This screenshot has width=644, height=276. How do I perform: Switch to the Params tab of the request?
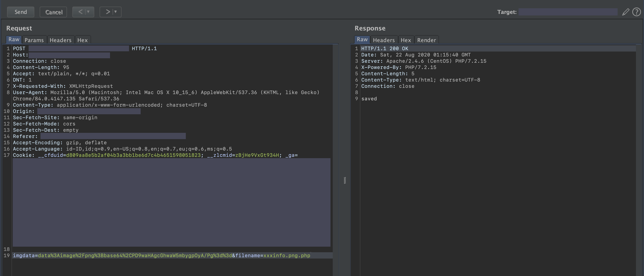tap(34, 40)
